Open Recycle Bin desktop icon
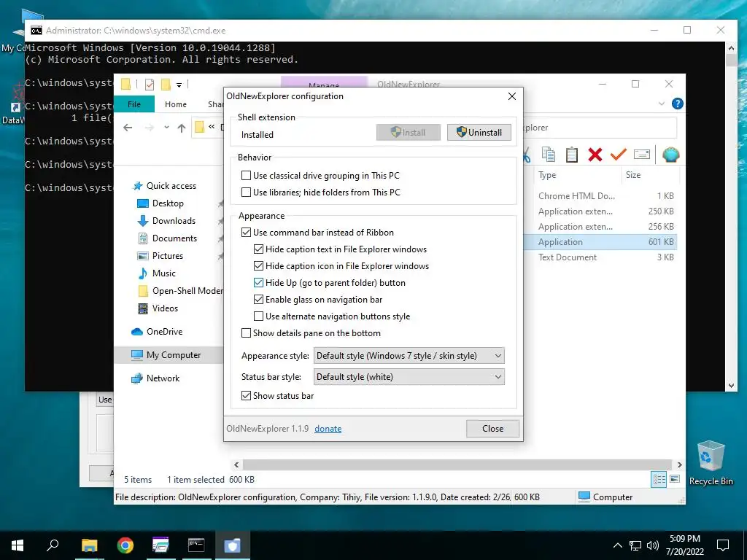 [x=711, y=462]
